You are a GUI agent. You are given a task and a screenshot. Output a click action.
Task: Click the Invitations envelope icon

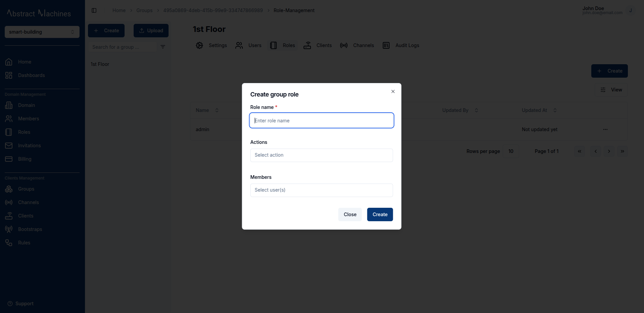tap(9, 146)
